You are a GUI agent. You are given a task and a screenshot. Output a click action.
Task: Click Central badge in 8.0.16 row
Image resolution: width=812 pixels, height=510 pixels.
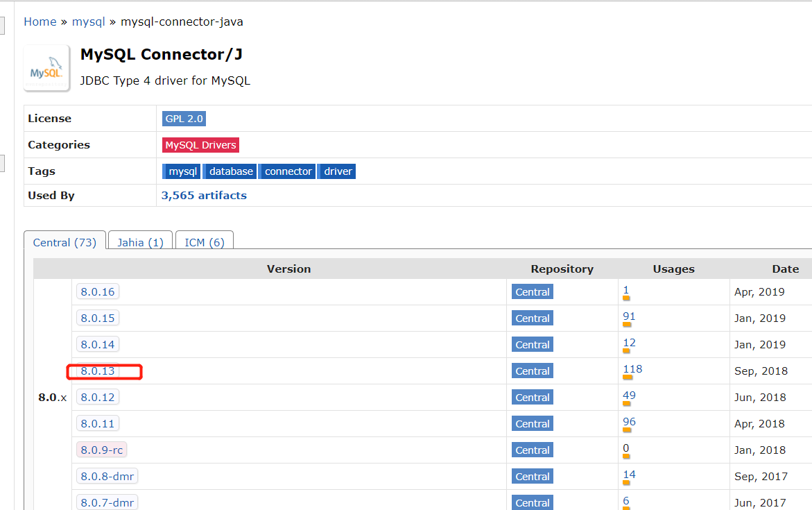533,292
